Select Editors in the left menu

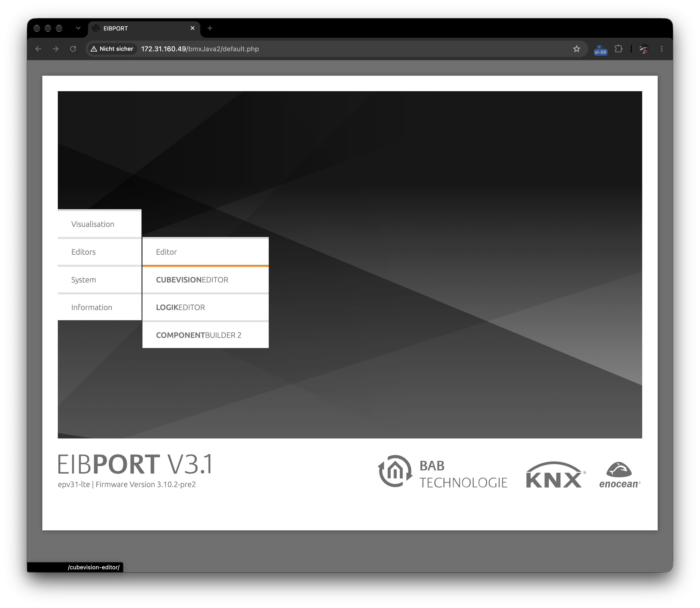pyautogui.click(x=99, y=252)
